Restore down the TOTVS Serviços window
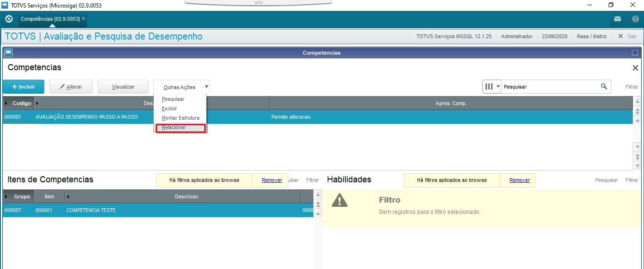Image resolution: width=644 pixels, height=269 pixels. tap(611, 5)
